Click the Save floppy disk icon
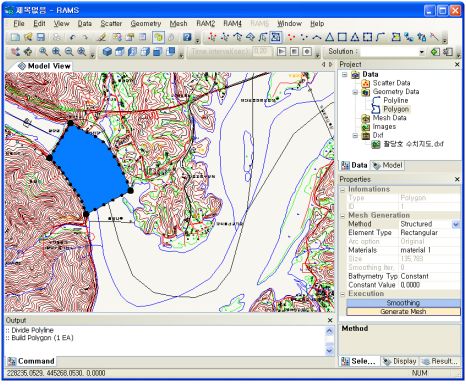 pyautogui.click(x=41, y=37)
